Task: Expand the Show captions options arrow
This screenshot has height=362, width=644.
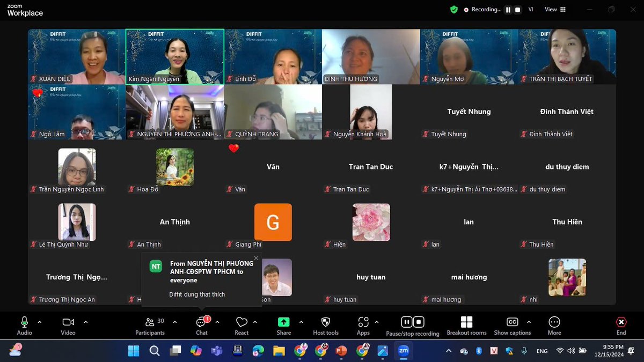Action: pyautogui.click(x=529, y=322)
